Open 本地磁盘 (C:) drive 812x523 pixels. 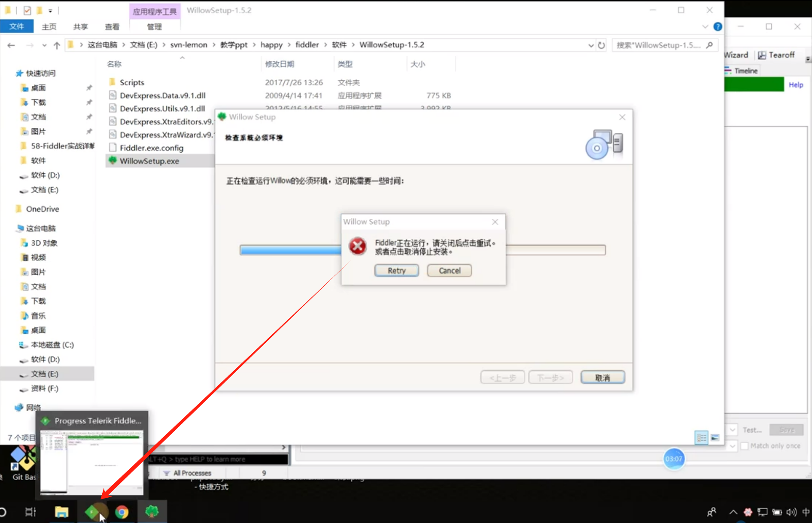pos(52,345)
